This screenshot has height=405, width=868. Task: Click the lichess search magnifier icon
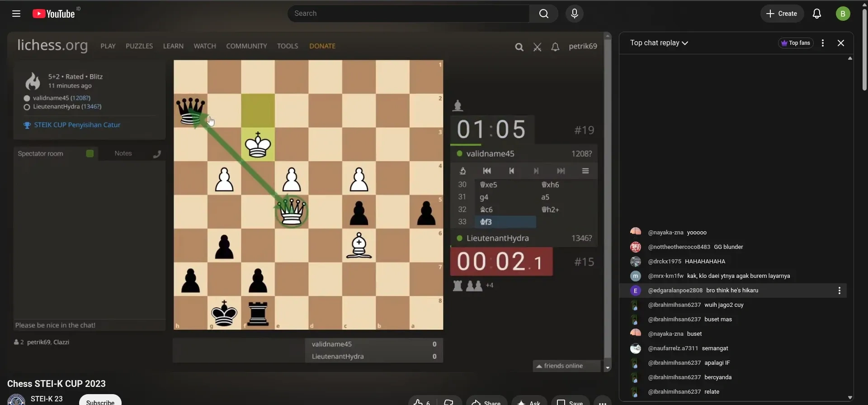519,47
